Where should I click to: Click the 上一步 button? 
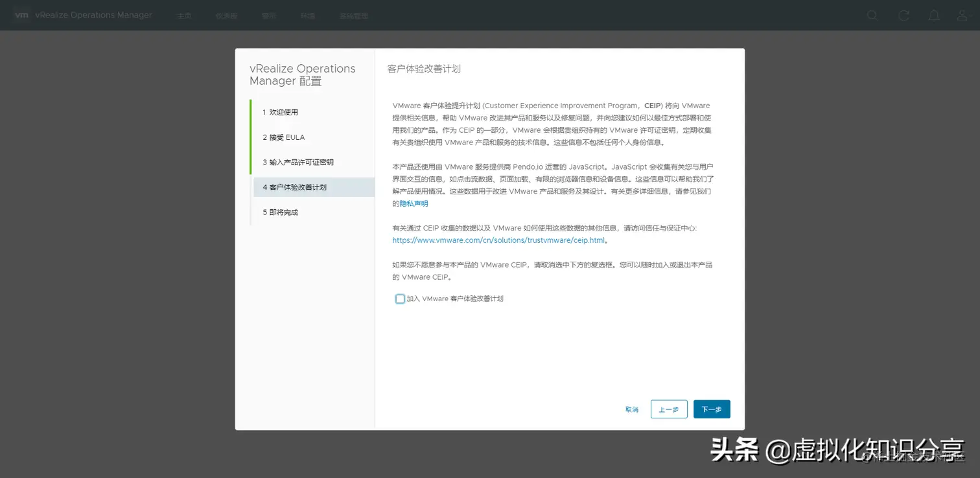click(668, 409)
